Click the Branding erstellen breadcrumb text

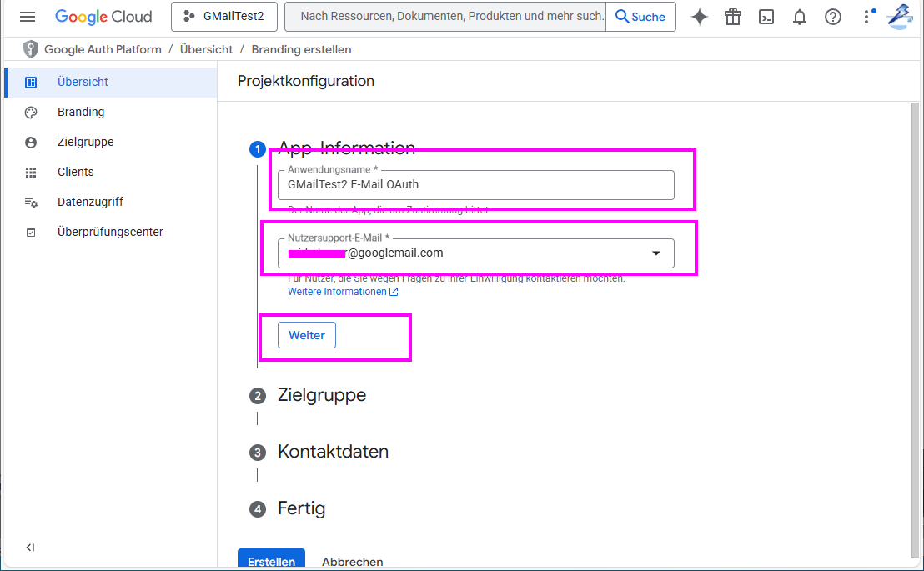[x=301, y=49]
